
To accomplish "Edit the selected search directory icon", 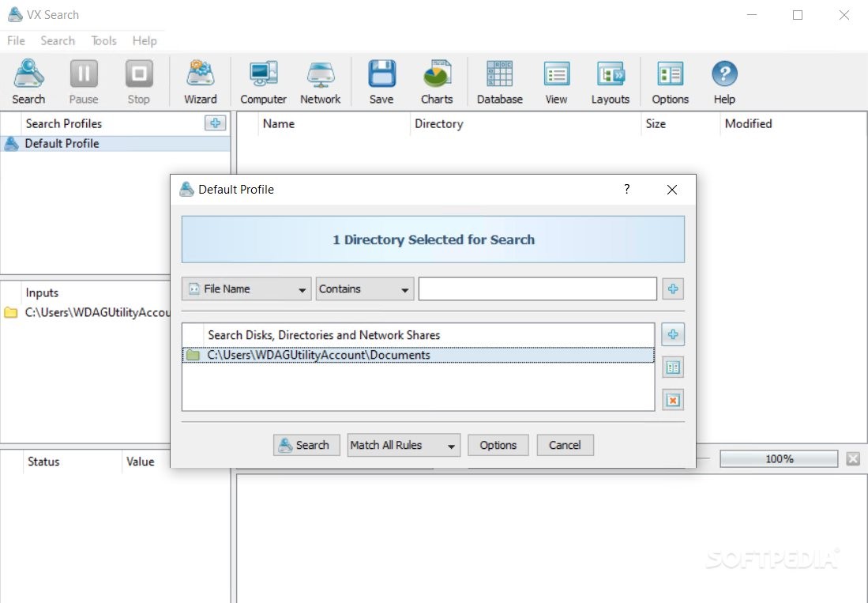I will click(x=673, y=367).
